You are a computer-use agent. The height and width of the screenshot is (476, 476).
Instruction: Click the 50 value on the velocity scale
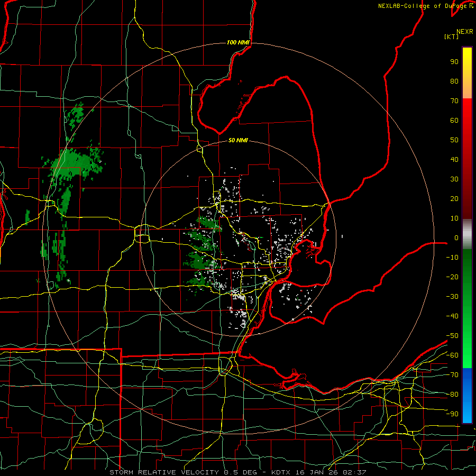coord(454,140)
